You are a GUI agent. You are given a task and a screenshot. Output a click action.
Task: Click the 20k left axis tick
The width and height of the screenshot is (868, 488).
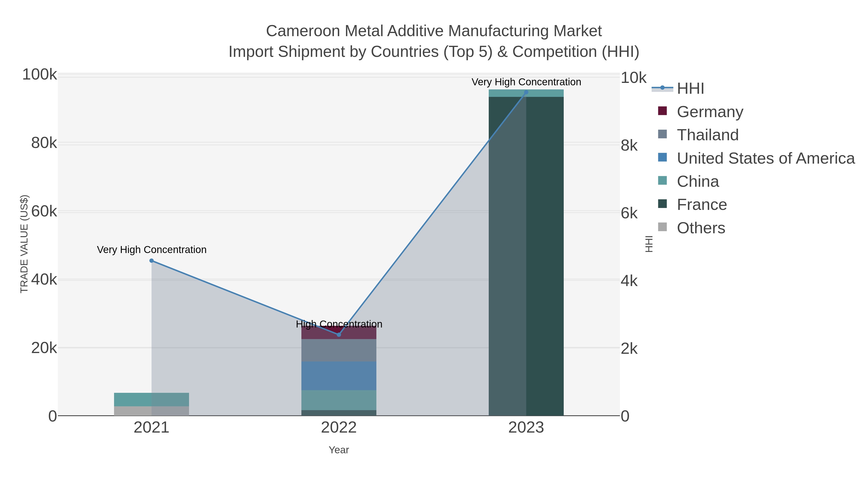tap(44, 348)
